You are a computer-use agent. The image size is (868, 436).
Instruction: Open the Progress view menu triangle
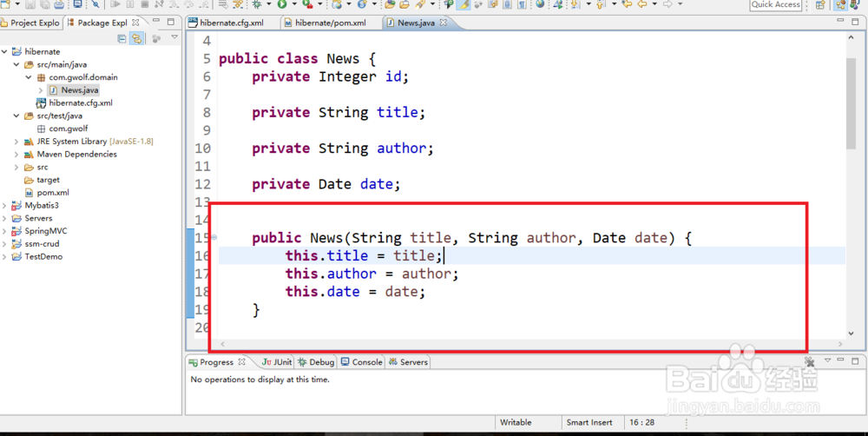[827, 360]
